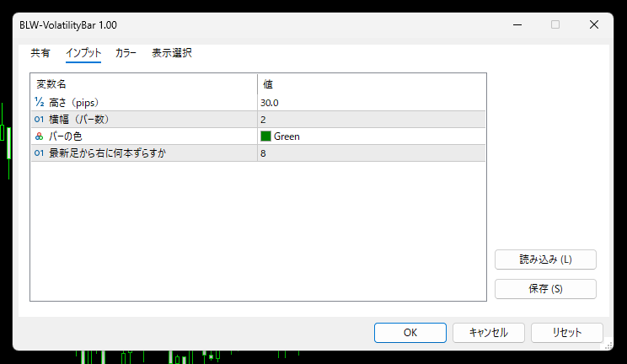Click the green color swatch for バーの色
627x364 pixels.
(x=265, y=136)
